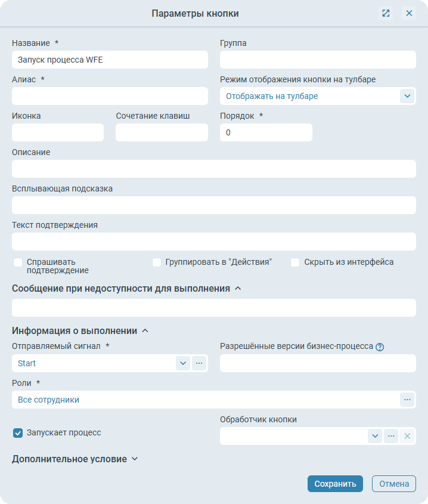Screen dimensions: 428x504
Task: Check Группировать в "Действия" option
Action: (x=157, y=262)
